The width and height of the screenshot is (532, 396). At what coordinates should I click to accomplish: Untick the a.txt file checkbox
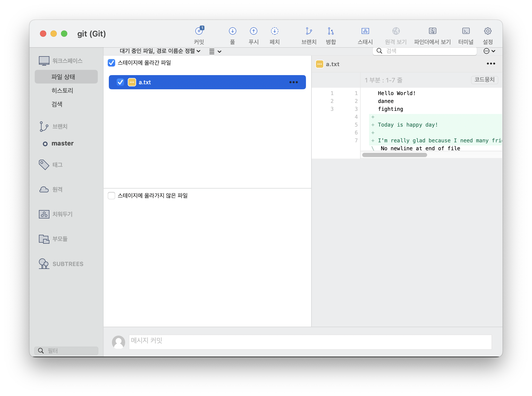(x=120, y=82)
